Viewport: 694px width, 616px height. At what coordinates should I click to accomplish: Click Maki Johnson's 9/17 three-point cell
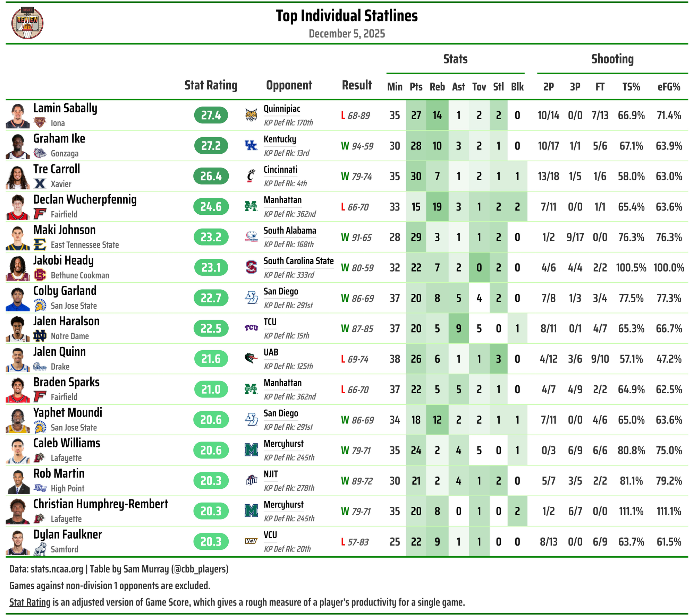(575, 237)
